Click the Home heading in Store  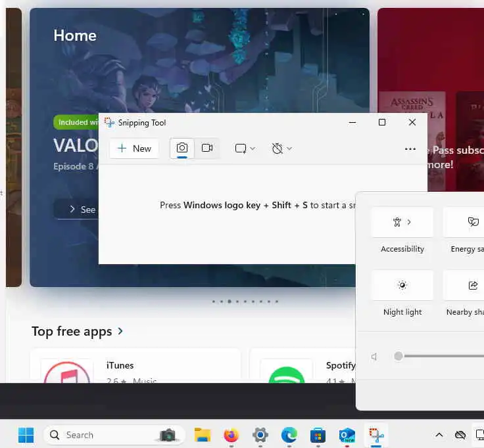(x=75, y=35)
